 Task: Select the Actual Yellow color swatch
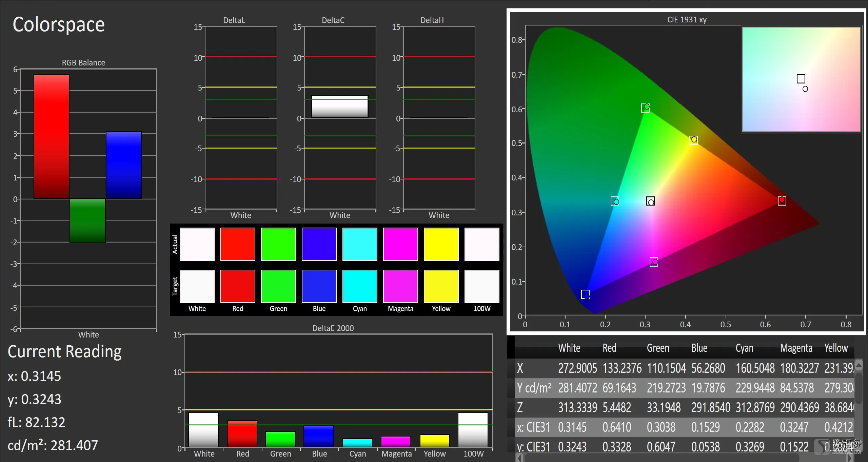[441, 244]
